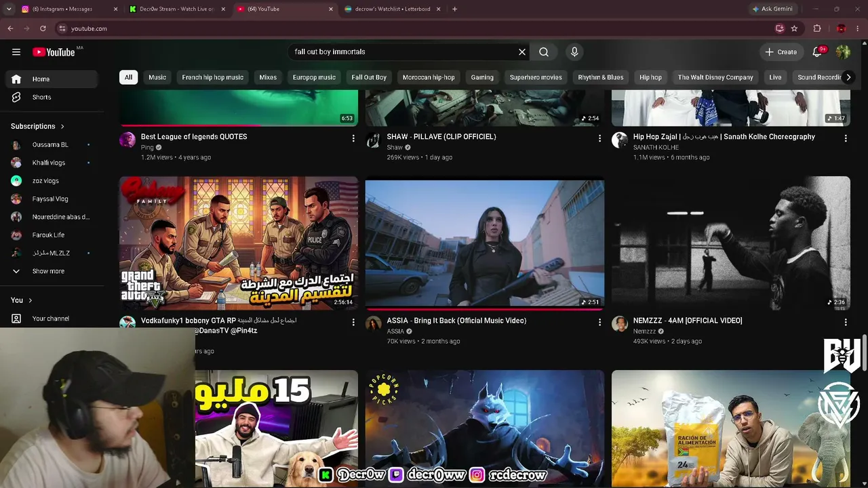Click the browser address bar showing youtube.com
This screenshot has height=488, width=868.
pos(414,28)
